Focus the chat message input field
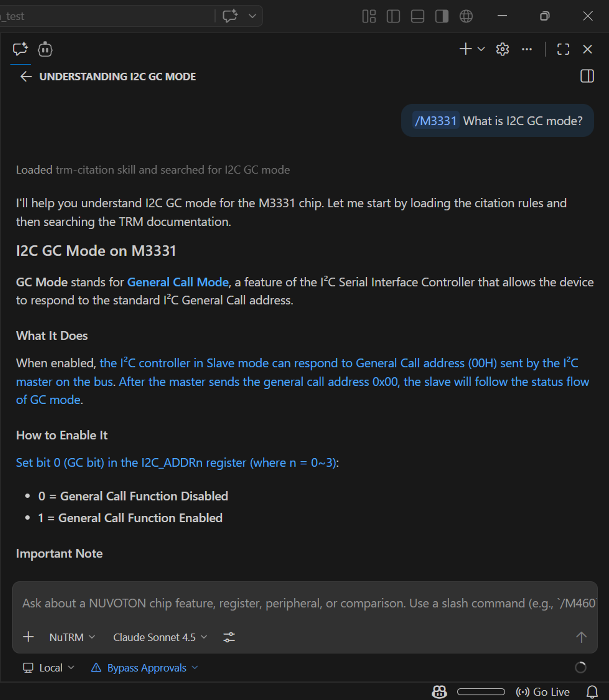 pos(304,603)
